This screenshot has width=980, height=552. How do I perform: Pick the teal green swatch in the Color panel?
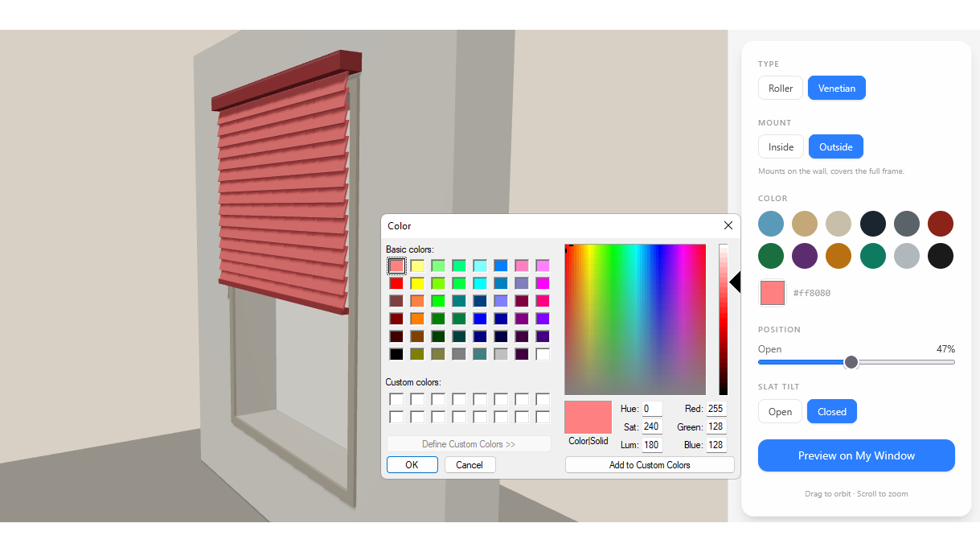coord(873,256)
